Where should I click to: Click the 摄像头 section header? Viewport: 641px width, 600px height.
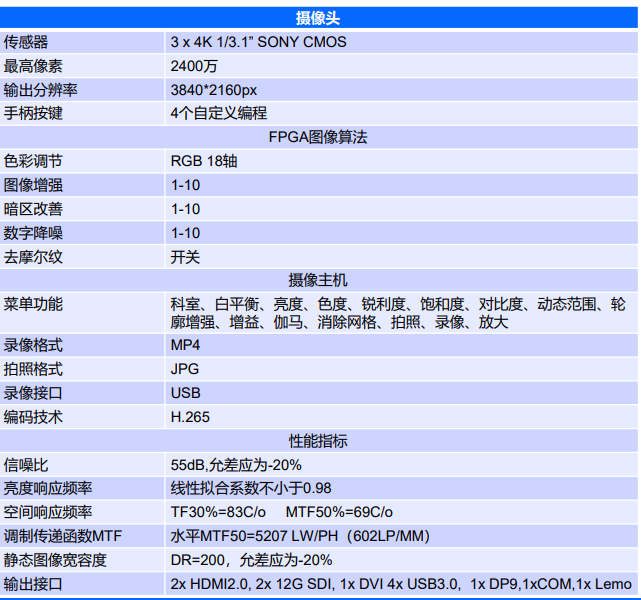(x=319, y=17)
